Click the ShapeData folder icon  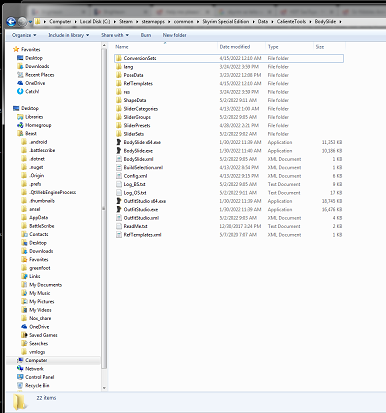(x=119, y=100)
